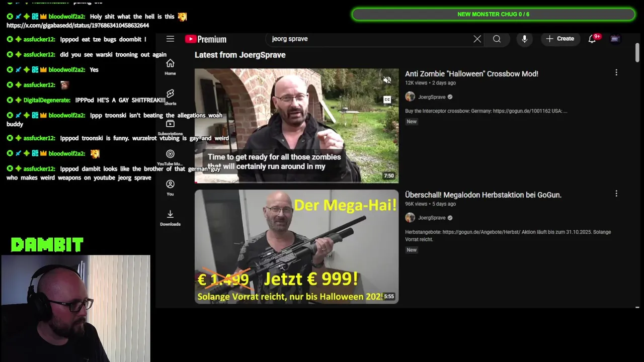Click the New badge under crossbow video
The height and width of the screenshot is (362, 644).
pyautogui.click(x=412, y=122)
